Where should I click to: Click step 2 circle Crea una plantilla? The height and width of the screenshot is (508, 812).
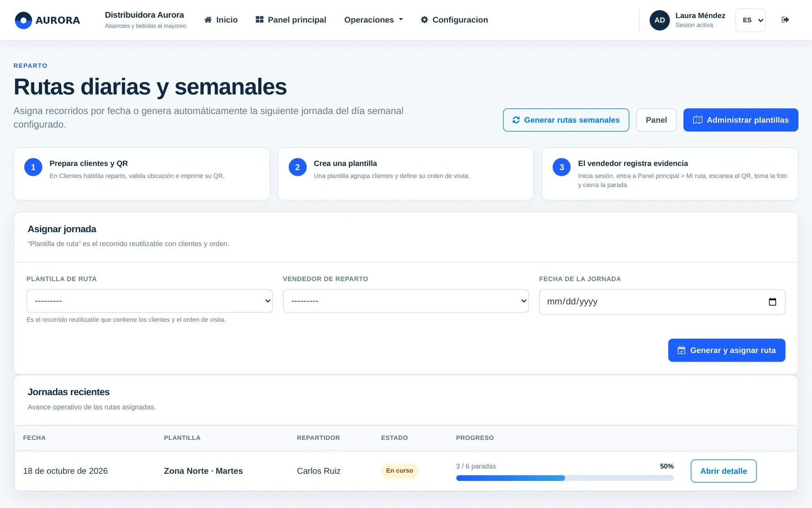click(x=298, y=167)
